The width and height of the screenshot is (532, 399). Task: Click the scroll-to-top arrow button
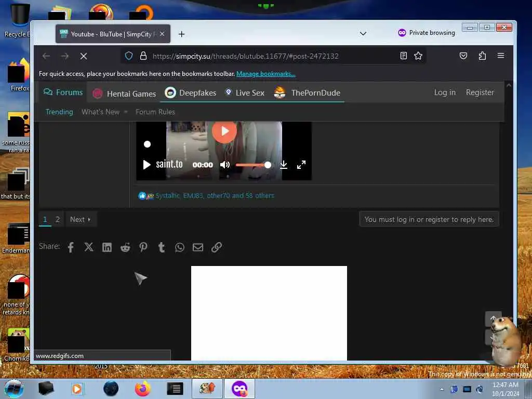pyautogui.click(x=493, y=319)
